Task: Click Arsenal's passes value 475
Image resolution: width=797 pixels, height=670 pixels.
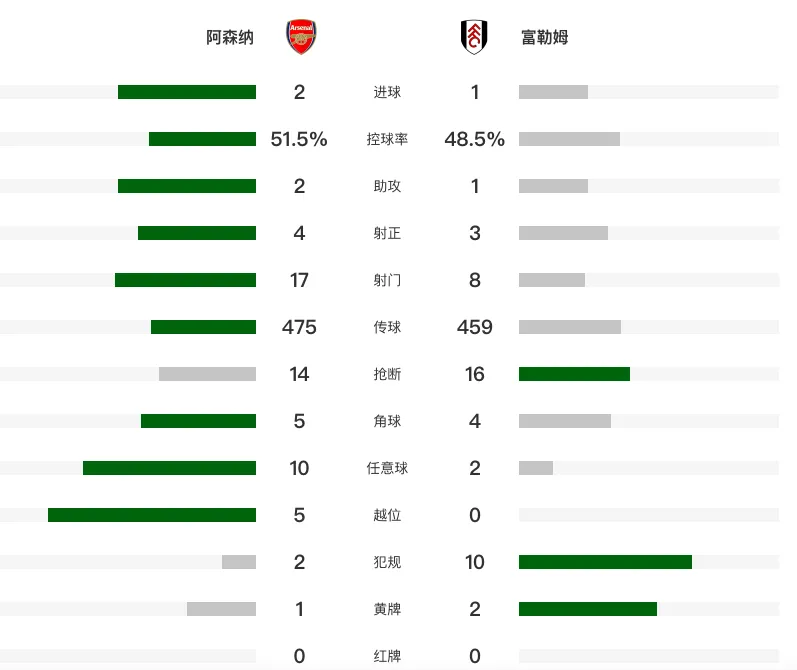Action: [x=299, y=327]
